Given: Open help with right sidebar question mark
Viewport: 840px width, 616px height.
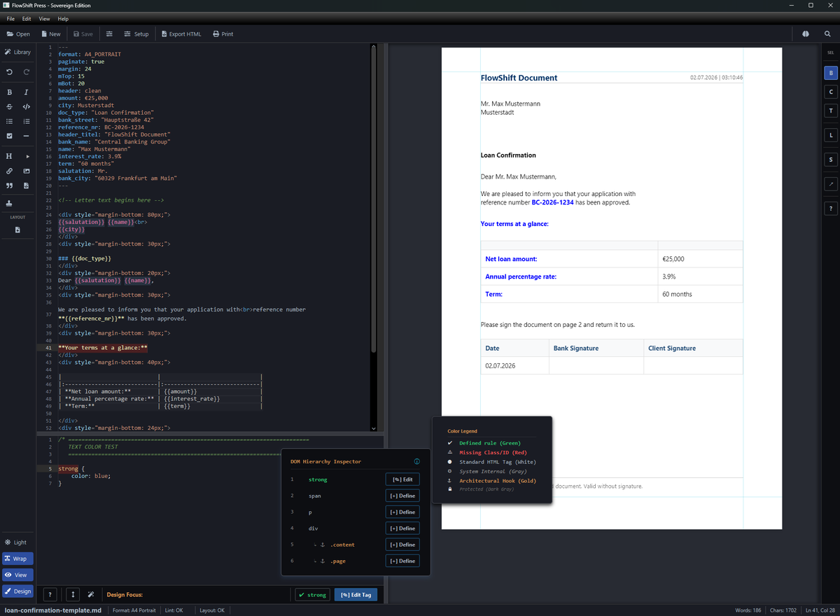Looking at the screenshot, I should pos(831,209).
